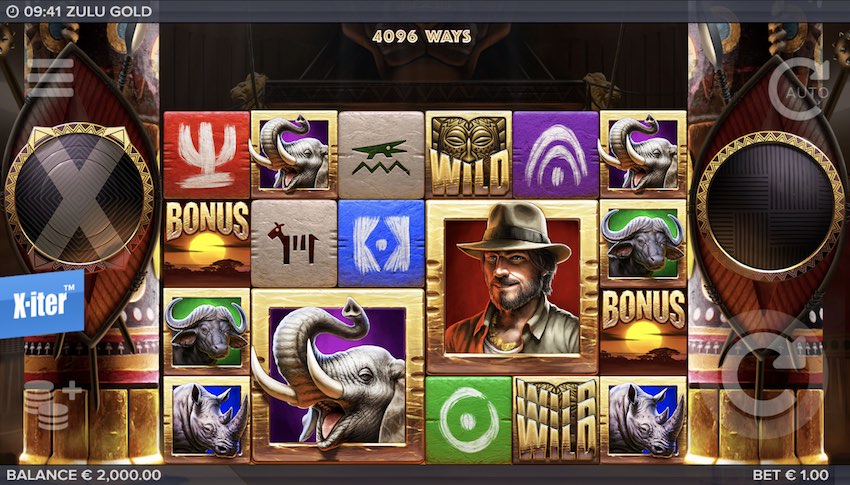Click the dark round shield on right
The image size is (850, 485).
[770, 206]
